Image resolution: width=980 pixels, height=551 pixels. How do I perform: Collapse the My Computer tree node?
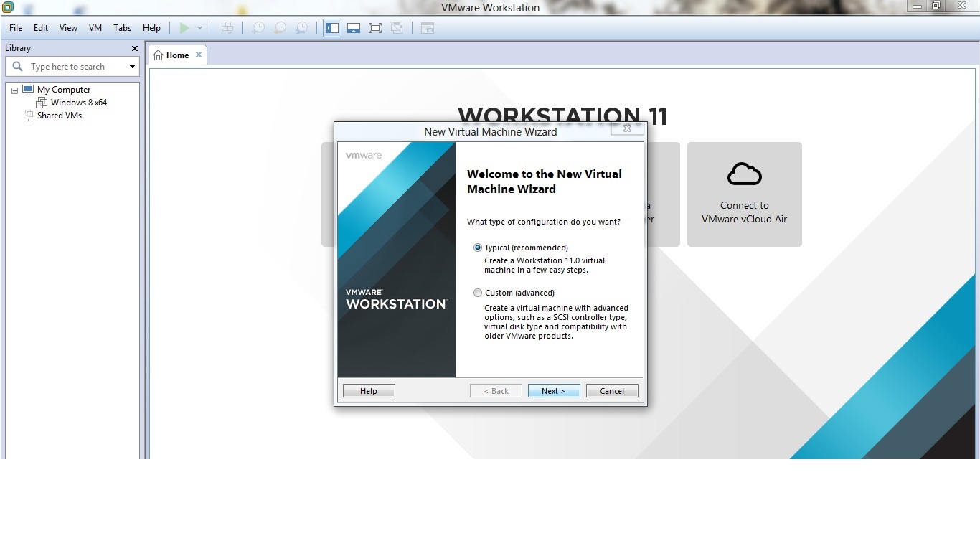coord(14,90)
